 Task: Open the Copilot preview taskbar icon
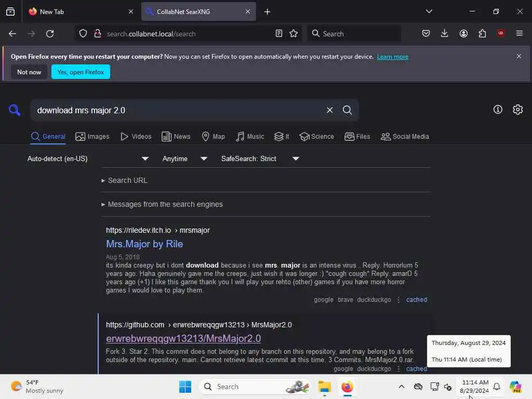(x=515, y=387)
